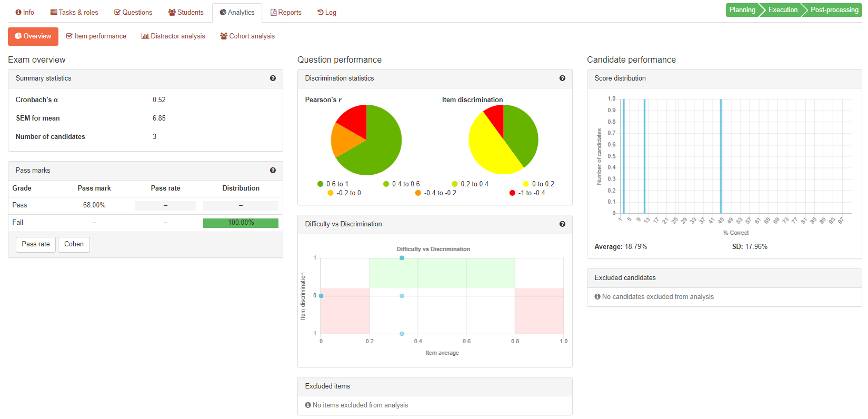Go to the Planning phase
The width and height of the screenshot is (868, 419).
point(742,10)
